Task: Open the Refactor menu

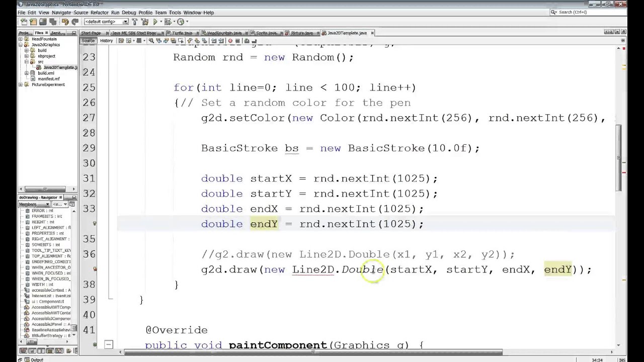Action: pyautogui.click(x=99, y=13)
